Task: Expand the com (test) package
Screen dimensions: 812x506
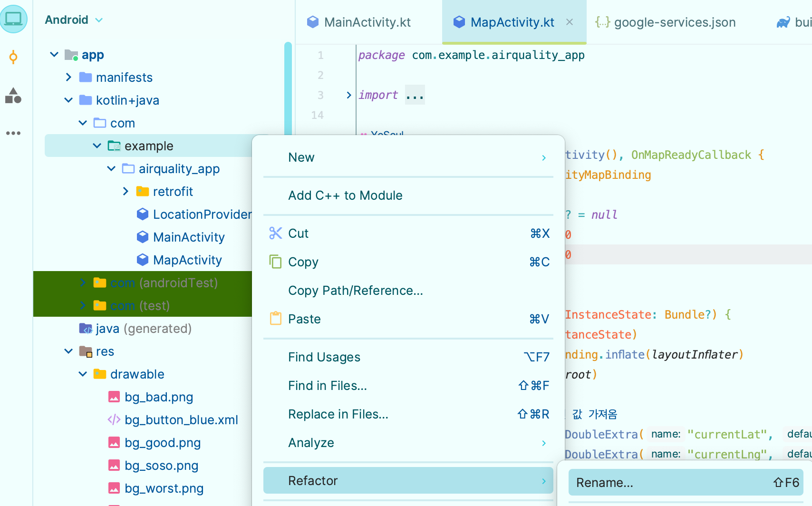Action: click(x=83, y=305)
